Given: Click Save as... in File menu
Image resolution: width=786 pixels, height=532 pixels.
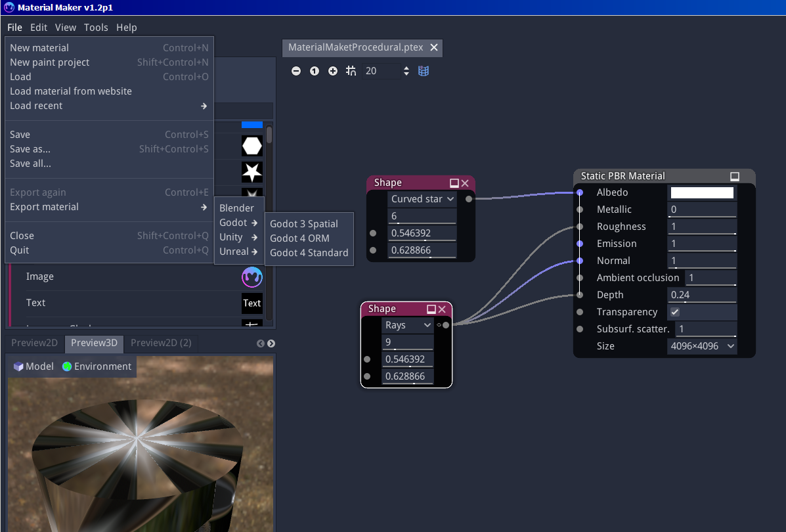Looking at the screenshot, I should (30, 149).
